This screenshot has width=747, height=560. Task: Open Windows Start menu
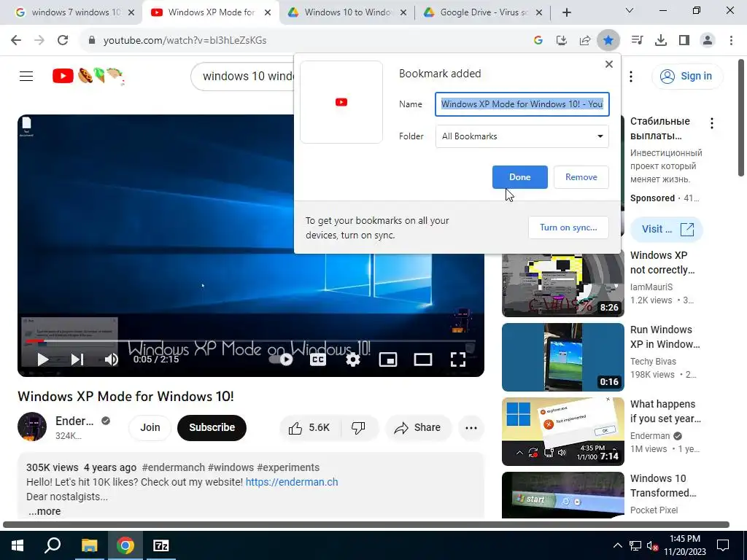click(18, 545)
